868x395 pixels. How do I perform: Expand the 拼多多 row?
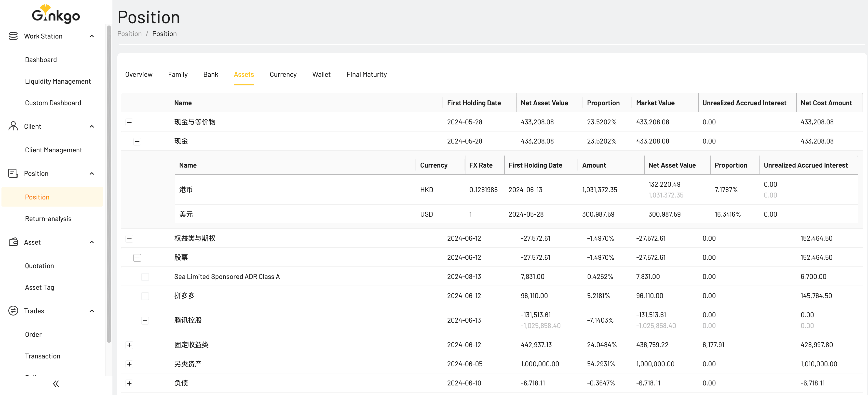coord(145,296)
